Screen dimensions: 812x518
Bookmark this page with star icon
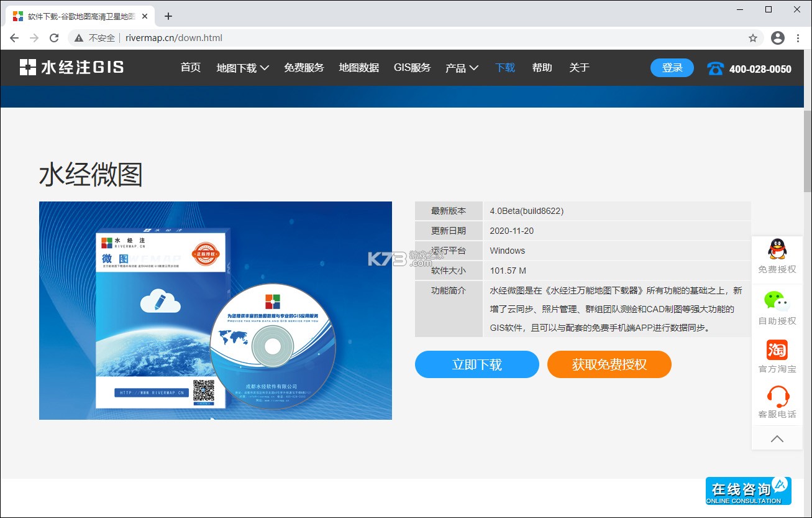click(x=753, y=38)
